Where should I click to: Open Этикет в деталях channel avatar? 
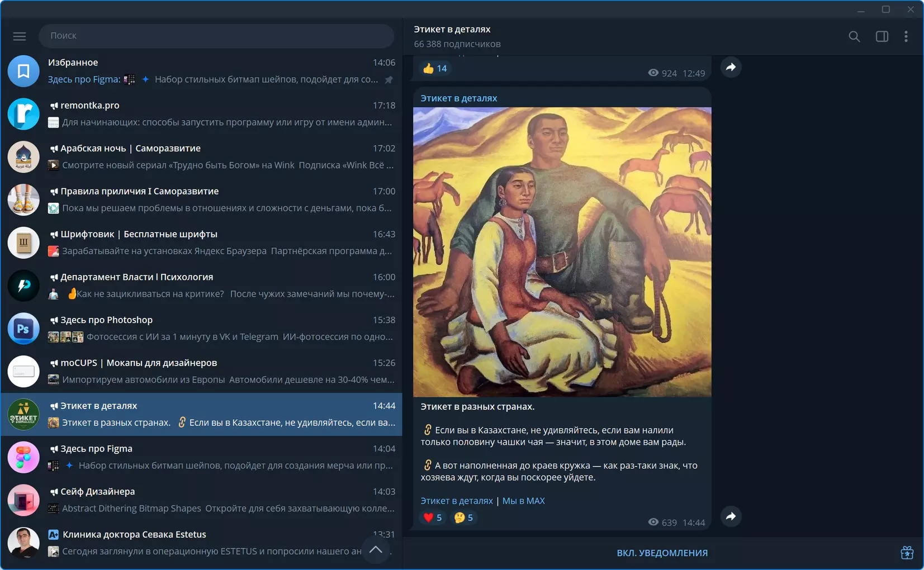23,414
